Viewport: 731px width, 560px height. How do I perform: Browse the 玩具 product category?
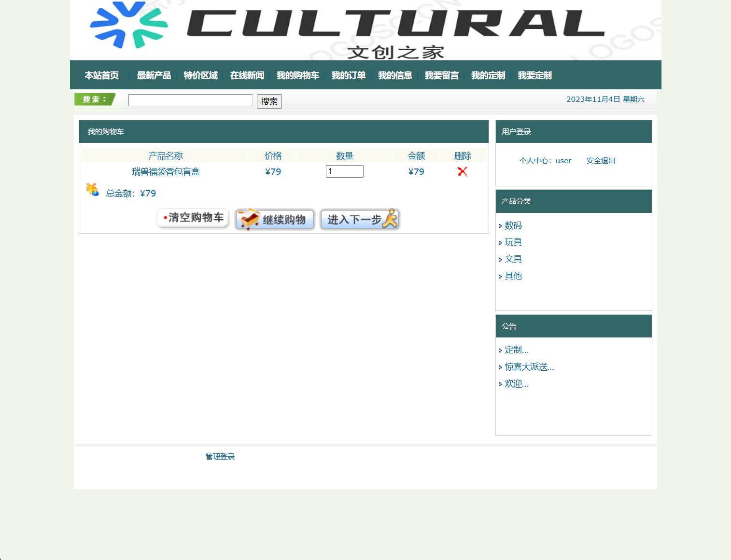point(513,242)
